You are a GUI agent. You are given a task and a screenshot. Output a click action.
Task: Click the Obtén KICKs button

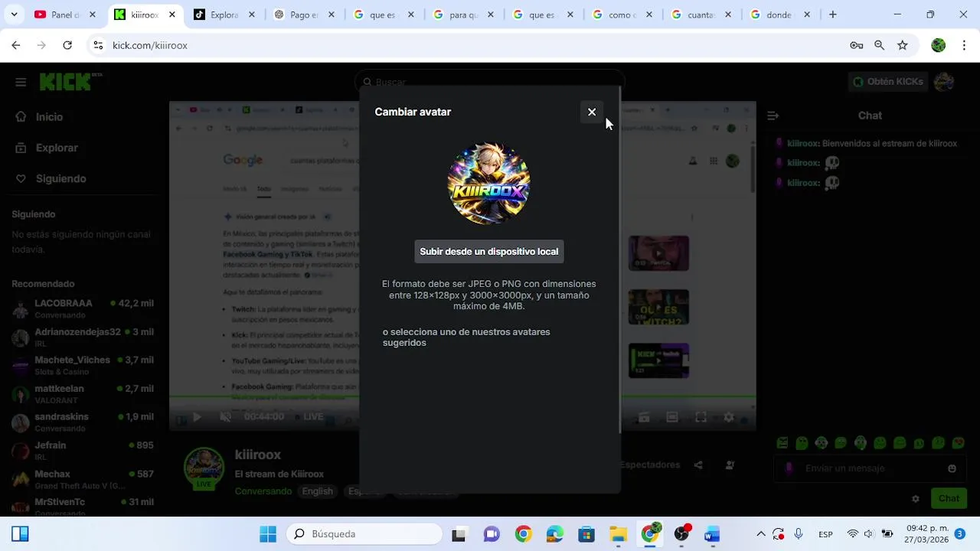(887, 82)
